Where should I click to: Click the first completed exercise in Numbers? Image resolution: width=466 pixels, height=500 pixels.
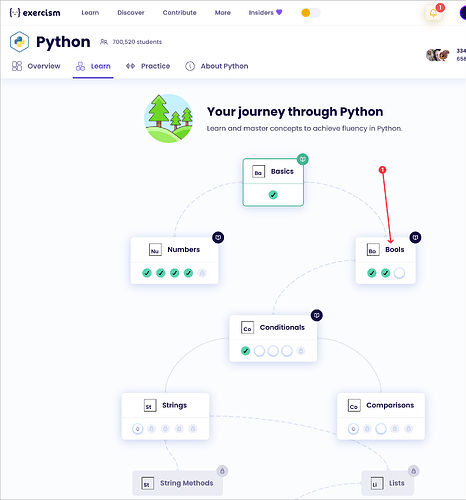tap(147, 273)
